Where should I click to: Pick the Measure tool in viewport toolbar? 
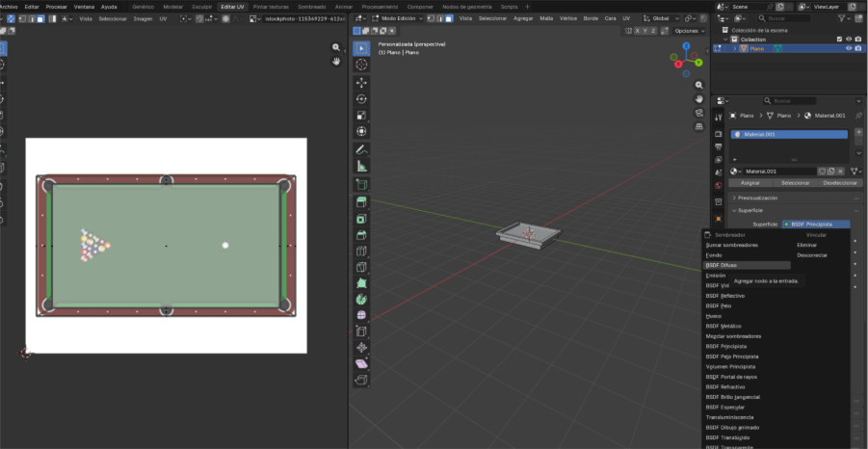pyautogui.click(x=361, y=166)
